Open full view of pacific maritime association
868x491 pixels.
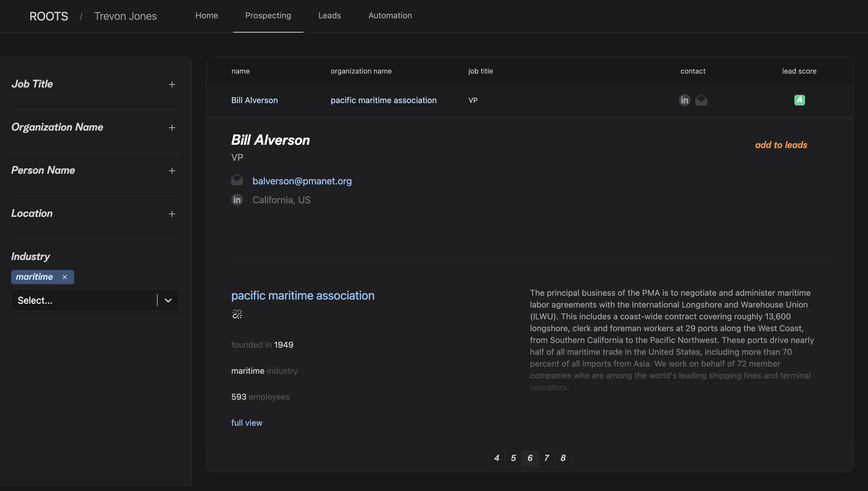tap(246, 422)
